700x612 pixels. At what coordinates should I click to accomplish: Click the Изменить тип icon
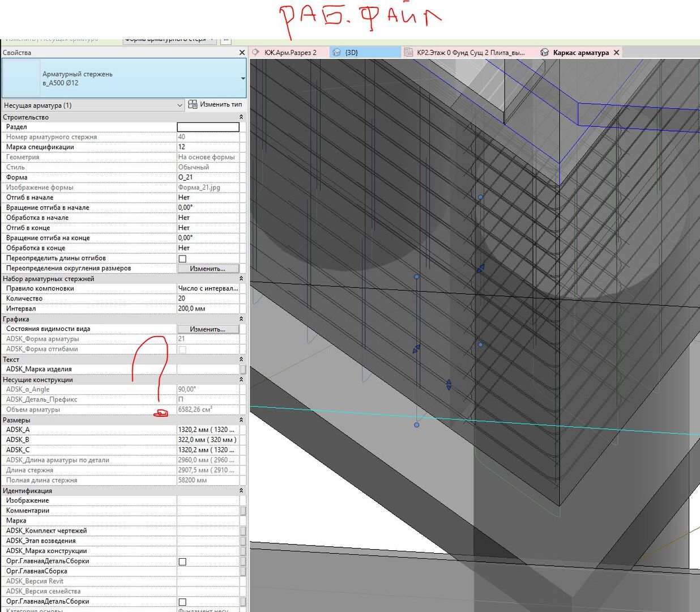pyautogui.click(x=193, y=105)
